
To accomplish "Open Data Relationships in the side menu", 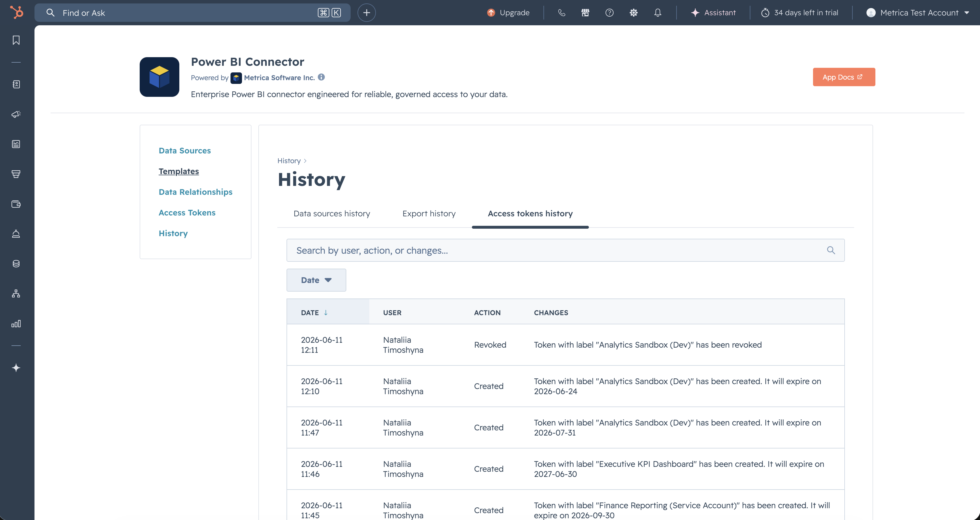I will click(195, 192).
